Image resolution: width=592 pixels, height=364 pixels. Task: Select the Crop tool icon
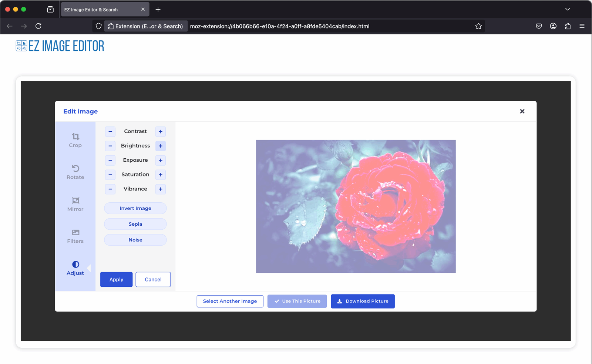pyautogui.click(x=75, y=137)
